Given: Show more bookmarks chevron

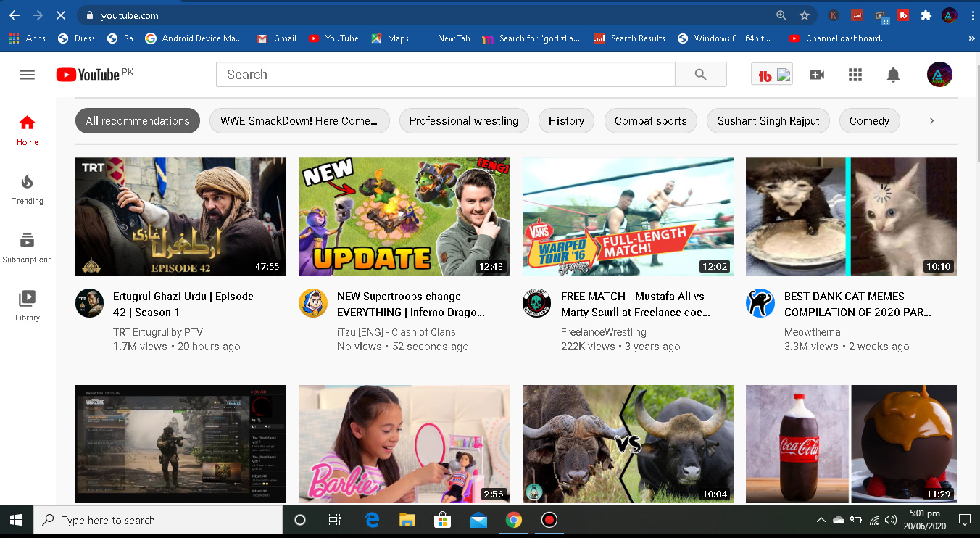Looking at the screenshot, I should (971, 38).
